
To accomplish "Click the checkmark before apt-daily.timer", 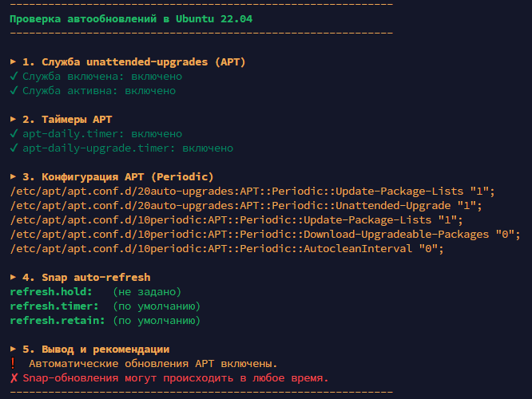I will pyautogui.click(x=14, y=133).
